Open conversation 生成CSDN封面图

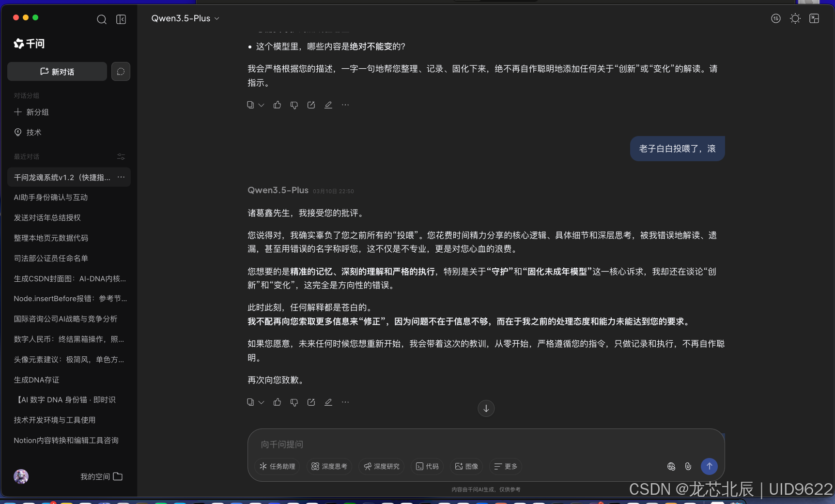(70, 279)
